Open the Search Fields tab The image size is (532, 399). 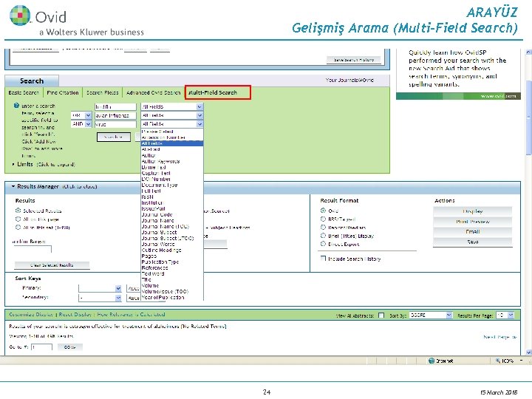pos(102,92)
